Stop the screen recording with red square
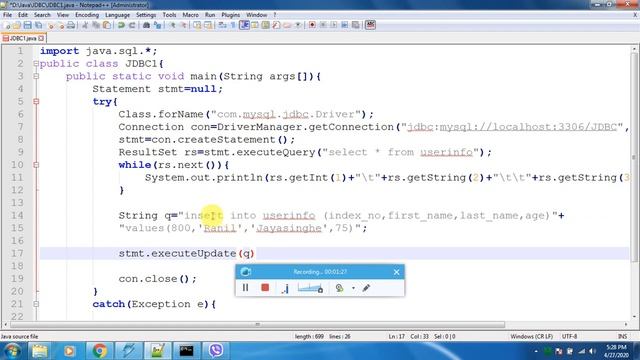Image resolution: width=640 pixels, height=360 pixels. click(265, 288)
